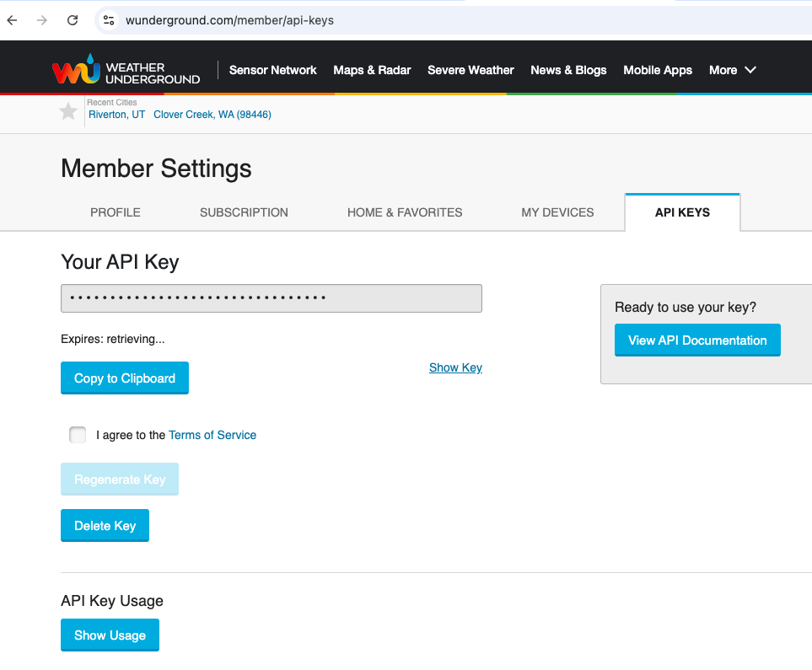The height and width of the screenshot is (670, 812).
Task: Click the browser back arrow
Action: click(x=13, y=20)
